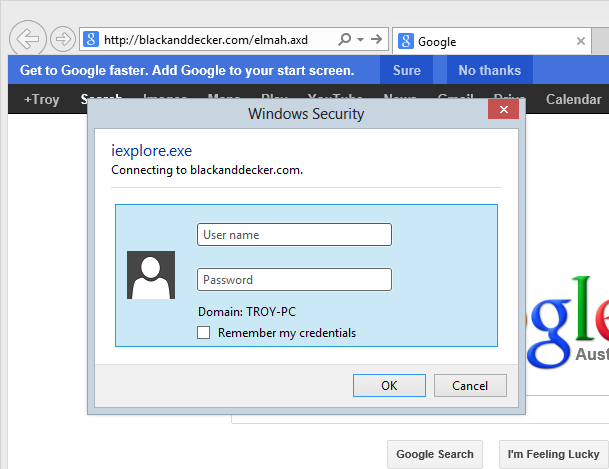This screenshot has height=469, width=609.
Task: Dismiss banner with No thanks
Action: coord(489,70)
